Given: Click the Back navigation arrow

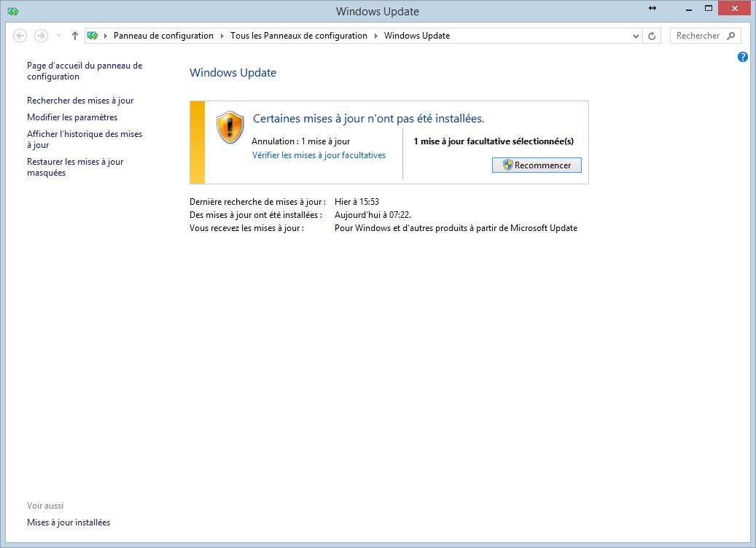Looking at the screenshot, I should (x=20, y=36).
